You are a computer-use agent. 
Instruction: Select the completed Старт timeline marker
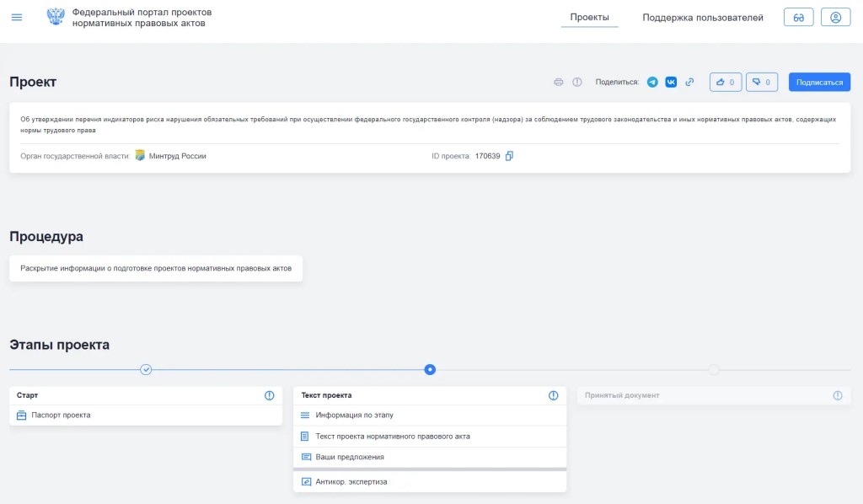pos(146,369)
